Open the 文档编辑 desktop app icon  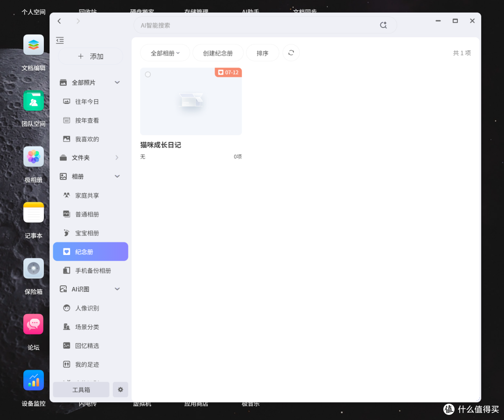point(34,45)
